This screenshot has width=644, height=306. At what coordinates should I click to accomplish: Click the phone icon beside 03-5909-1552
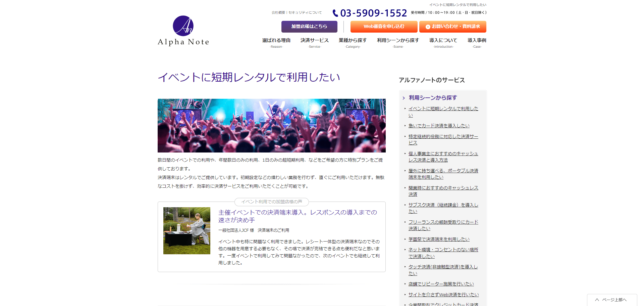tap(335, 13)
